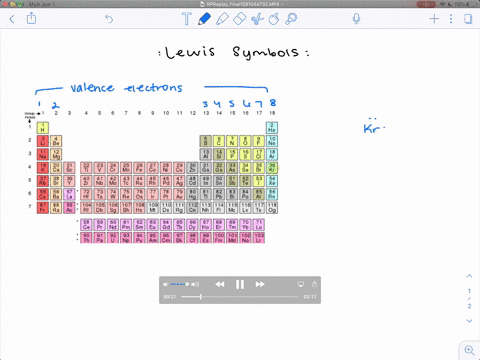Click the elapsed time 00:21
This screenshot has height=360, width=480.
click(169, 297)
